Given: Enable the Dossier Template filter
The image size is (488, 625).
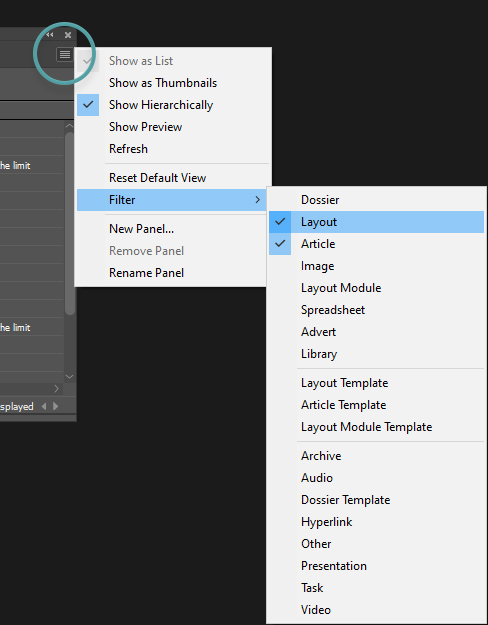Looking at the screenshot, I should [x=376, y=500].
